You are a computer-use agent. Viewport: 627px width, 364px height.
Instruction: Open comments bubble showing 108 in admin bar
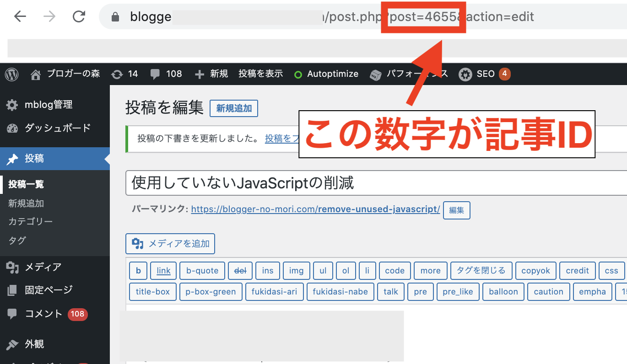156,74
